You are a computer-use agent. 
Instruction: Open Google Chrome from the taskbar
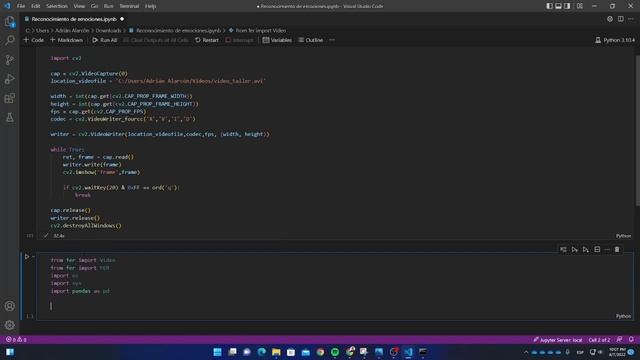coord(320,352)
